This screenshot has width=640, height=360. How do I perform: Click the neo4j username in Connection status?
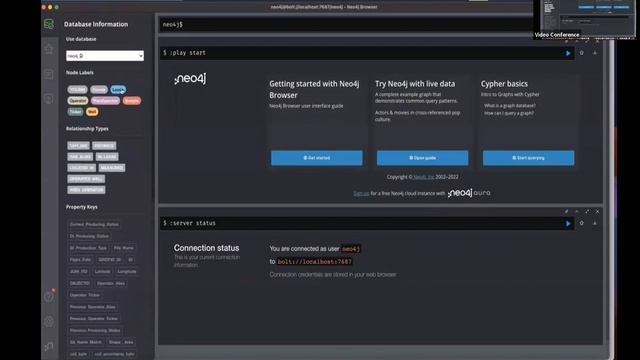point(351,249)
